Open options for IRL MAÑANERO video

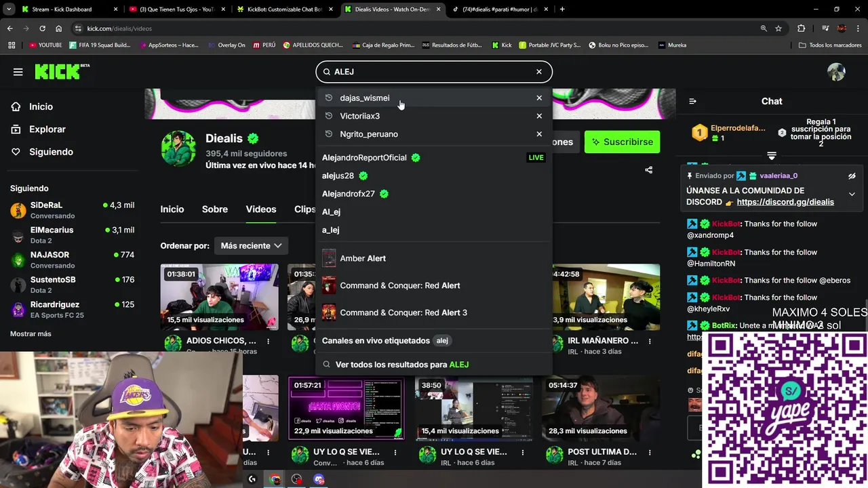pyautogui.click(x=650, y=342)
